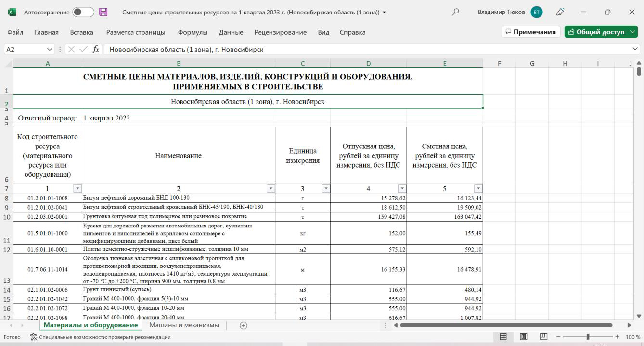644x346 pixels.
Task: Open the Разметка страницы tab
Action: (x=136, y=32)
